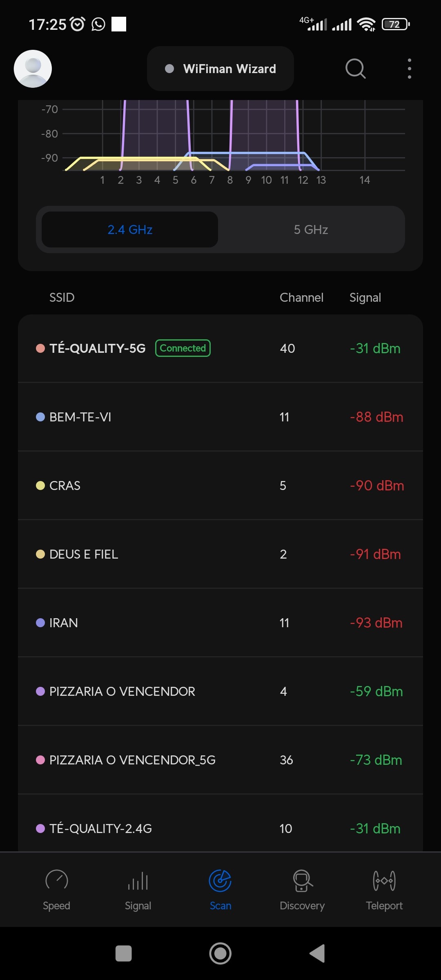Tap the user profile avatar

tap(33, 69)
